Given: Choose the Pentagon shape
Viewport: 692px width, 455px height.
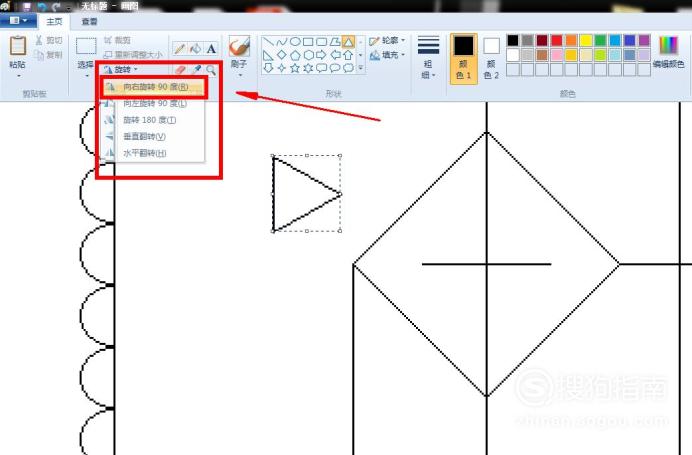Looking at the screenshot, I should click(x=295, y=55).
